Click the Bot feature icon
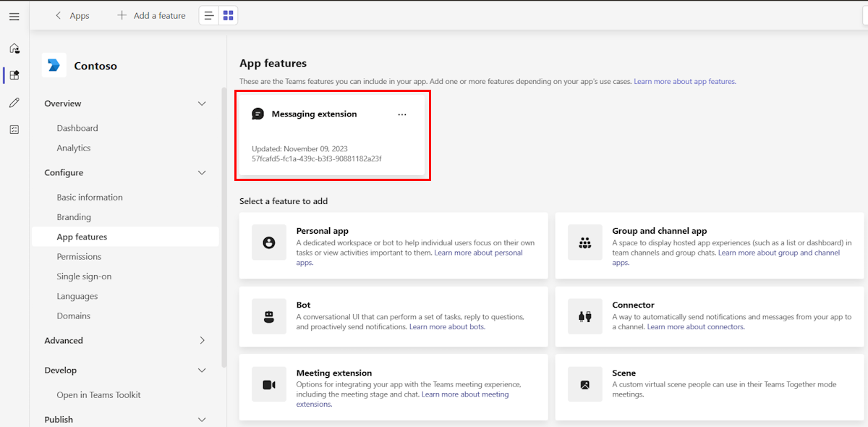 point(268,316)
